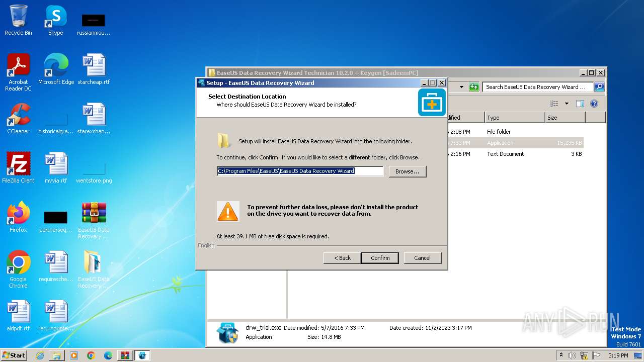This screenshot has width=644, height=362.
Task: Select the File folder row in Explorer
Action: coord(515,132)
